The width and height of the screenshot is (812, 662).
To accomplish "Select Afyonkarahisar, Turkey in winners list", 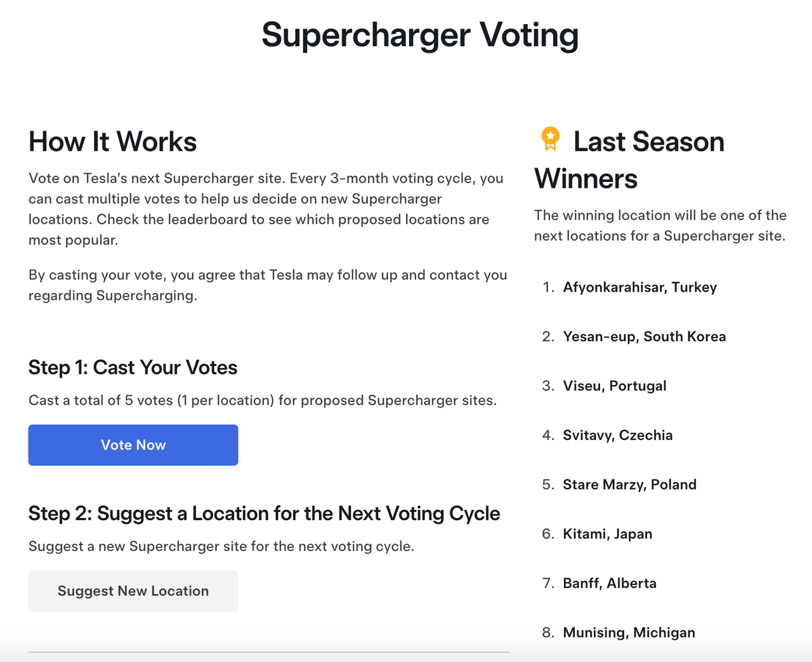I will pyautogui.click(x=639, y=287).
